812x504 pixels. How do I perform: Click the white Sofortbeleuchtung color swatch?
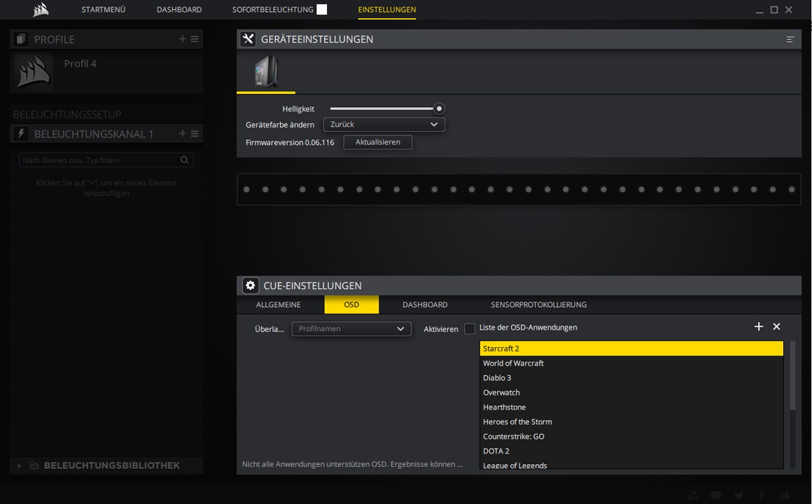[x=321, y=9]
